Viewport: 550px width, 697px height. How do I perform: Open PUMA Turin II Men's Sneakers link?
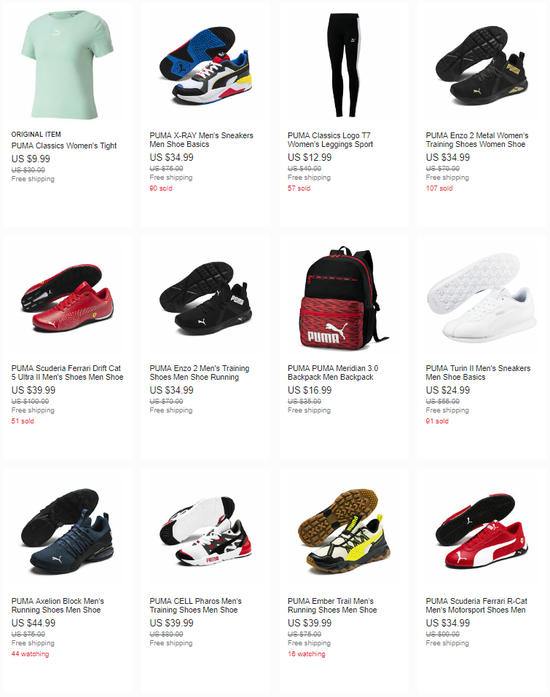click(x=478, y=373)
